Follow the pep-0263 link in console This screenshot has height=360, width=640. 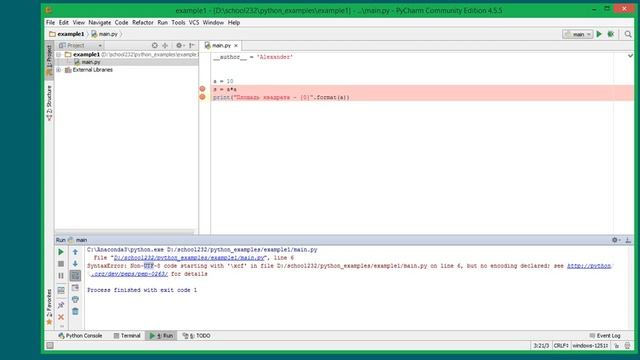pyautogui.click(x=129, y=274)
